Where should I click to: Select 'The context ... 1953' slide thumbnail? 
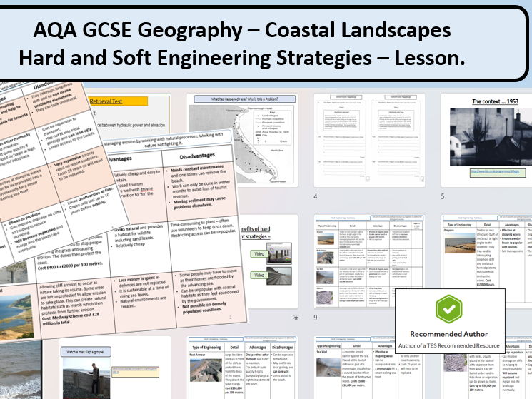click(486, 141)
